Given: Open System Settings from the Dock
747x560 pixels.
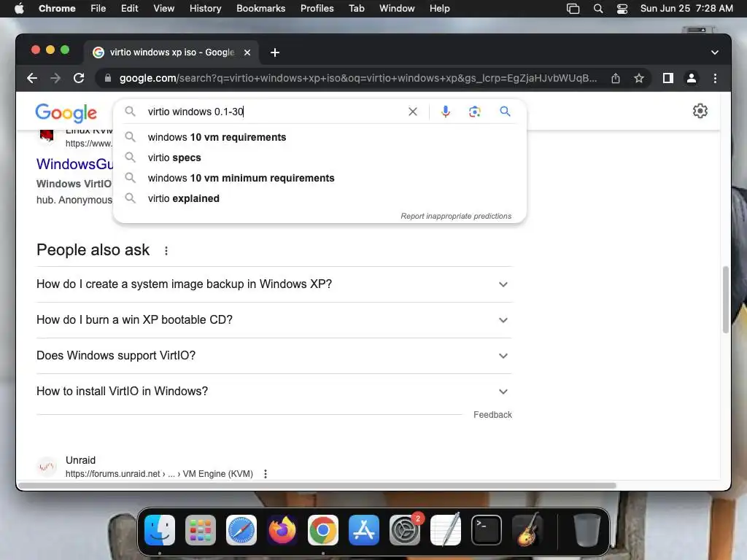Looking at the screenshot, I should (405, 530).
